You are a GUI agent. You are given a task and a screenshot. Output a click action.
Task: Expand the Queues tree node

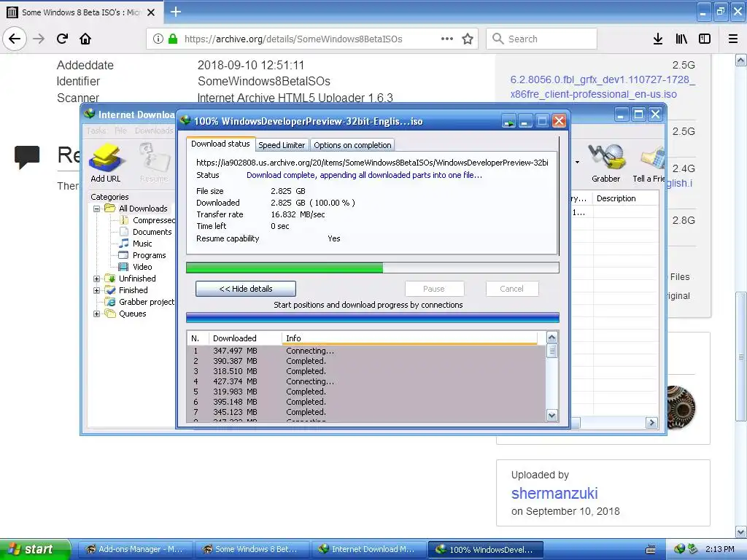[x=97, y=314]
